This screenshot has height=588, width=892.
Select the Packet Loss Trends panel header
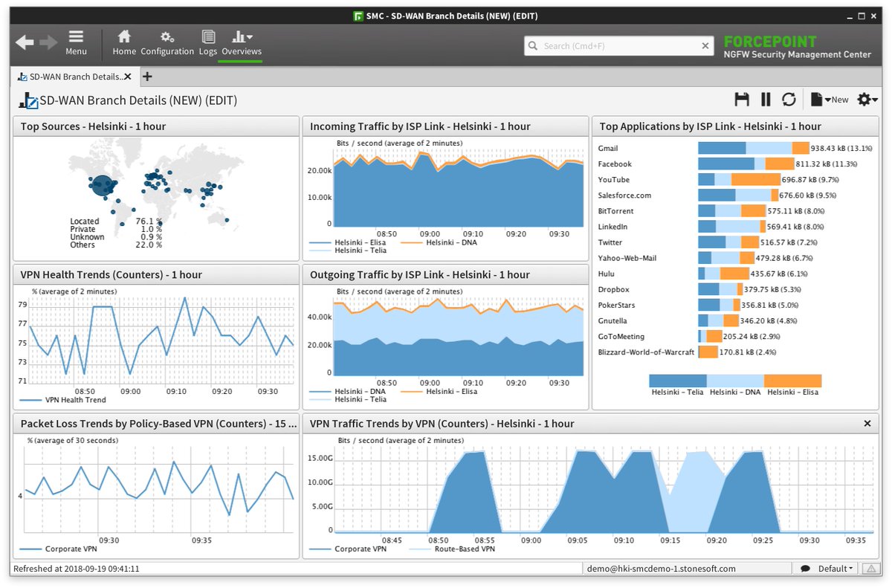click(x=156, y=424)
